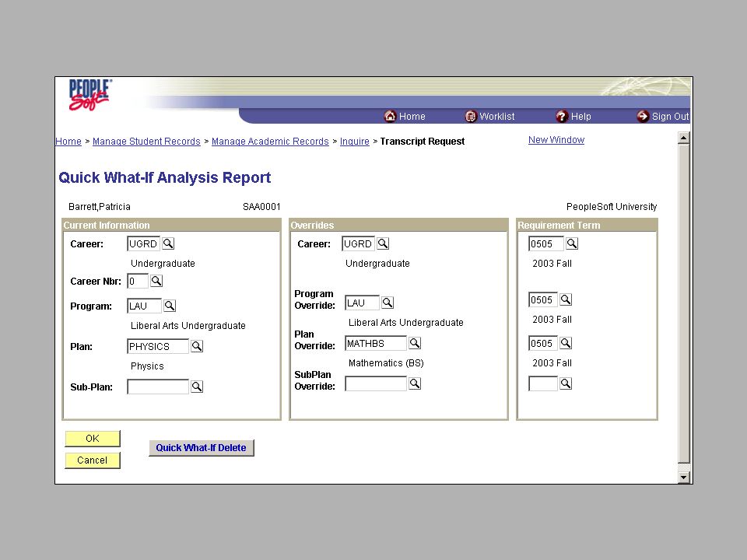Go to Inquire breadcrumb link
Screen dimensions: 747x560
pyautogui.click(x=355, y=142)
